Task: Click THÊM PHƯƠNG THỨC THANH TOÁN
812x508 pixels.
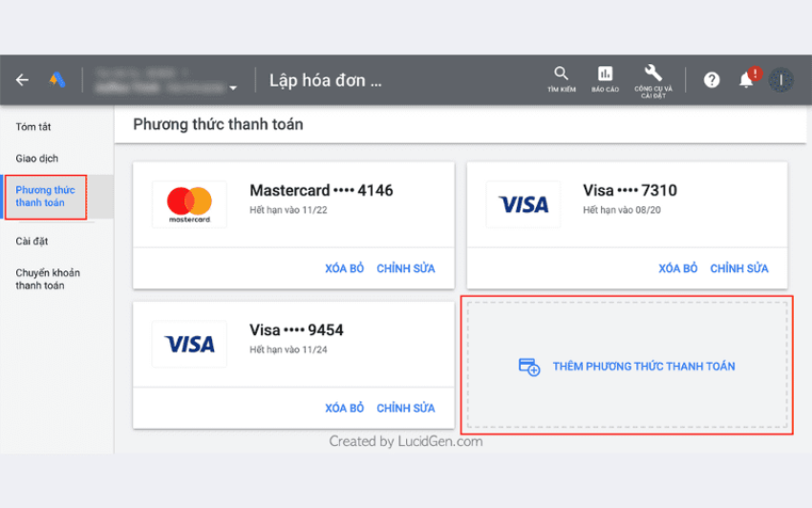Action: coord(644,366)
